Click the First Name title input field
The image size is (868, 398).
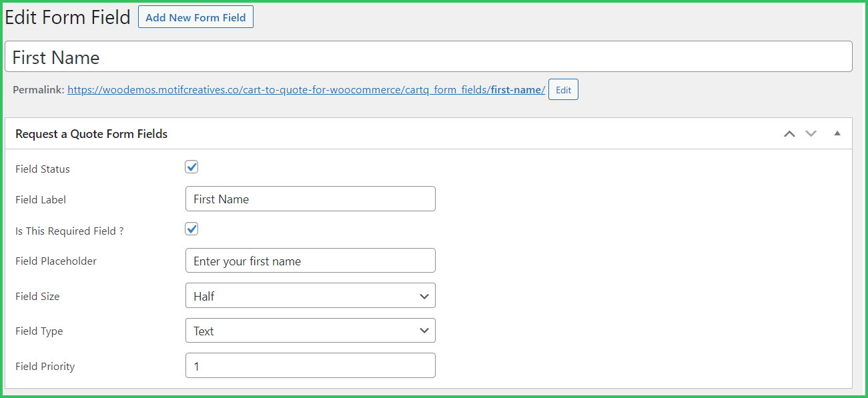point(428,57)
